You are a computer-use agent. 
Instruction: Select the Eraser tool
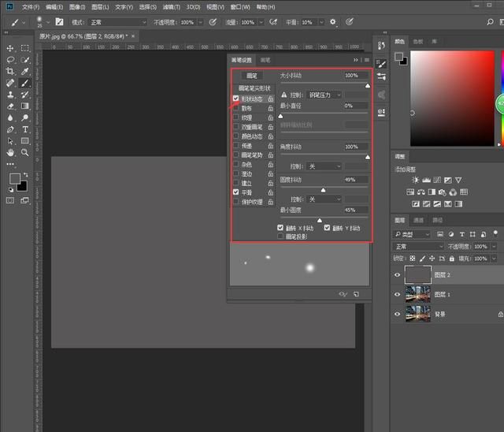[10, 106]
